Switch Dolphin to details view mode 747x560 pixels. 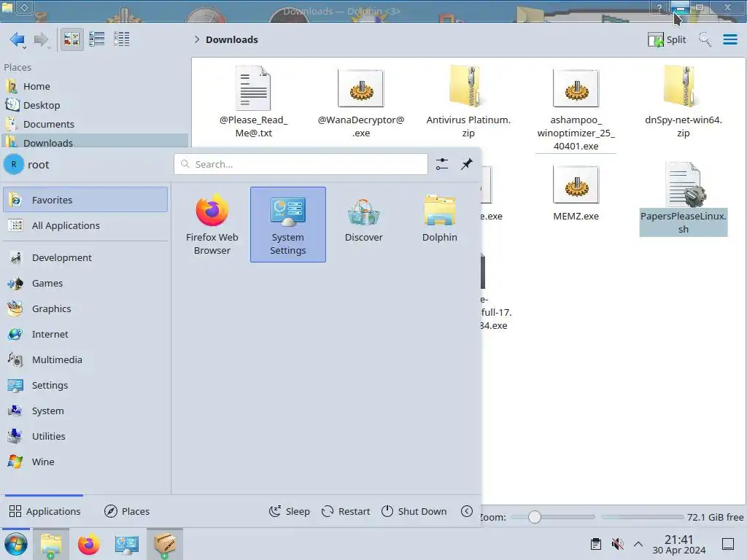[122, 39]
